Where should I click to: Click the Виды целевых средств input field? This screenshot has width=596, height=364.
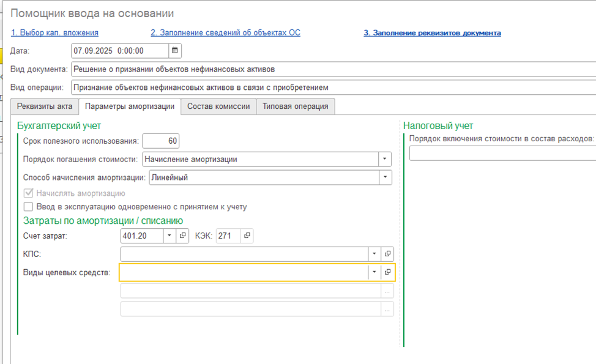pyautogui.click(x=244, y=272)
